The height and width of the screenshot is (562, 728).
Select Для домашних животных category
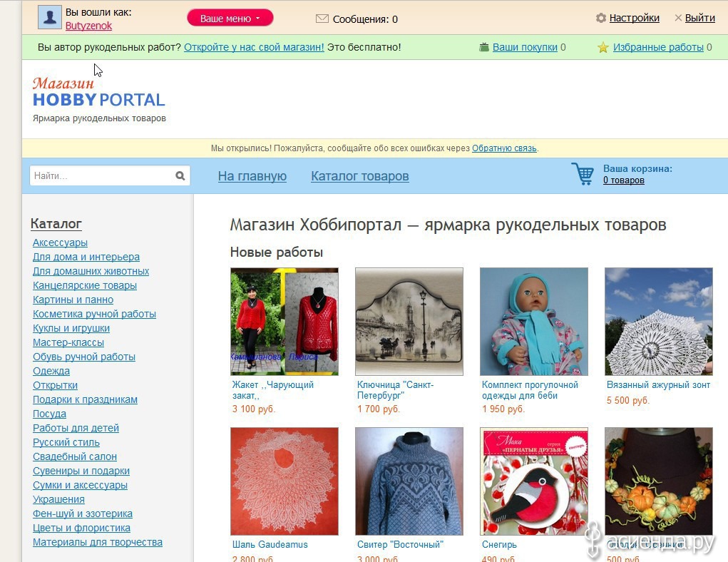click(91, 271)
